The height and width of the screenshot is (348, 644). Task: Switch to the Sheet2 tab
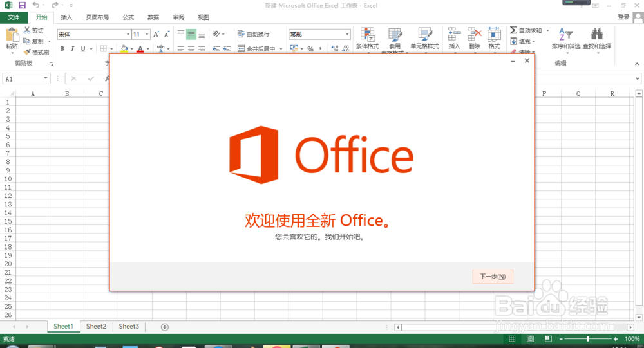click(96, 326)
